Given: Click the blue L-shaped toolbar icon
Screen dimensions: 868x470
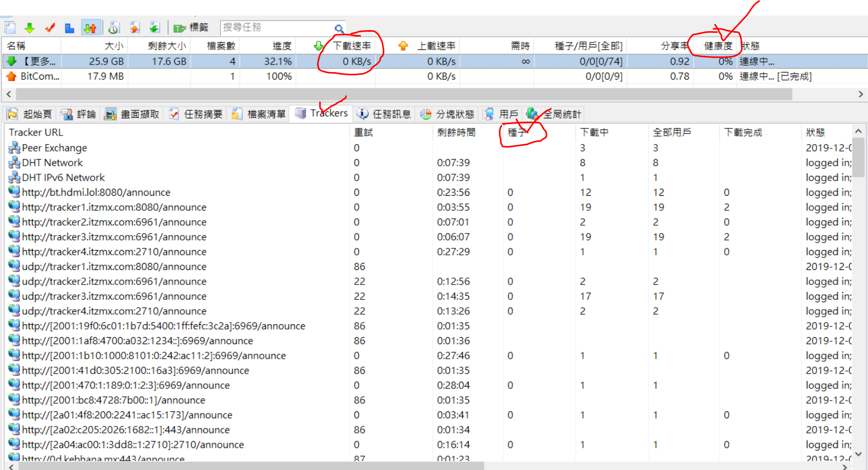Looking at the screenshot, I should (69, 28).
